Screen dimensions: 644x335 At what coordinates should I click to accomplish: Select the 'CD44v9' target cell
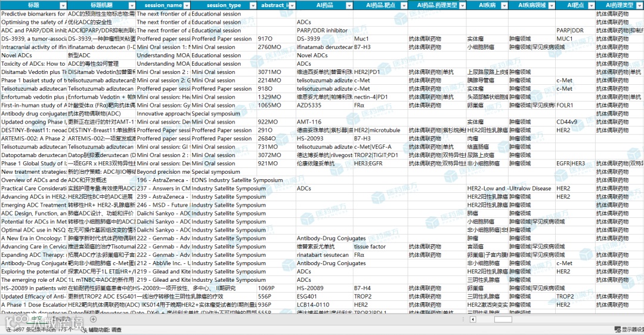[x=575, y=122]
